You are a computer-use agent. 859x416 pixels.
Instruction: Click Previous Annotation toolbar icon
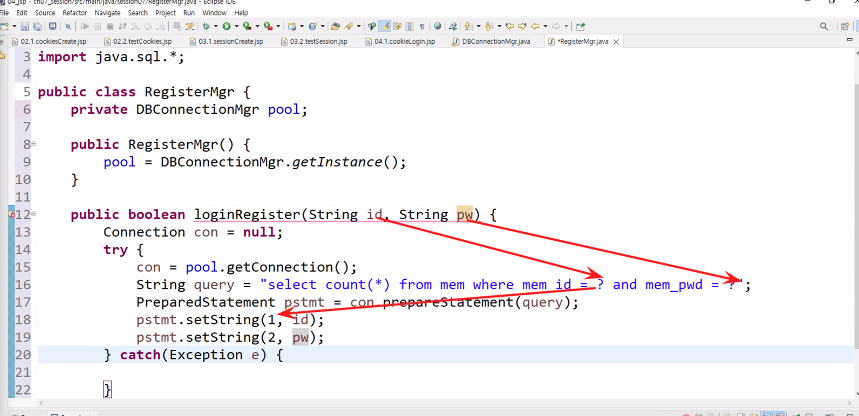(x=489, y=26)
